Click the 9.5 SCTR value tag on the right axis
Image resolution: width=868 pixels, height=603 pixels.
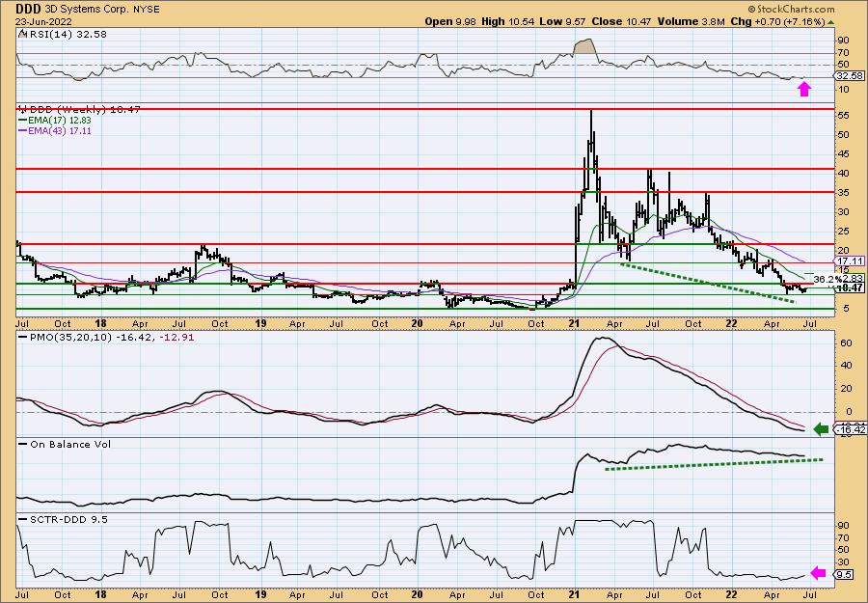point(845,575)
